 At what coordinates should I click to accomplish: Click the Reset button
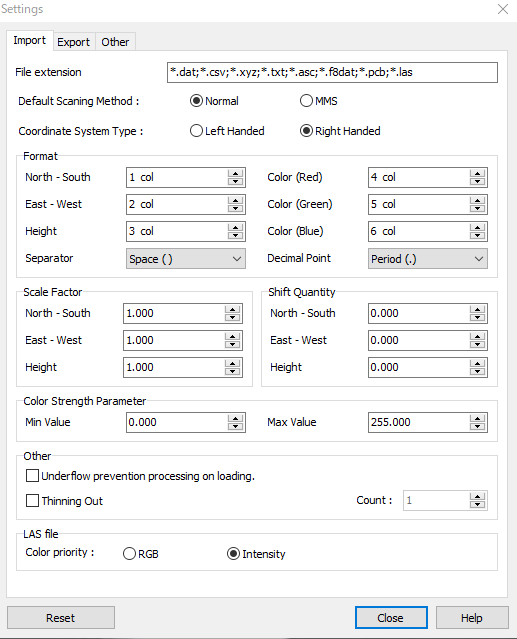tap(61, 618)
